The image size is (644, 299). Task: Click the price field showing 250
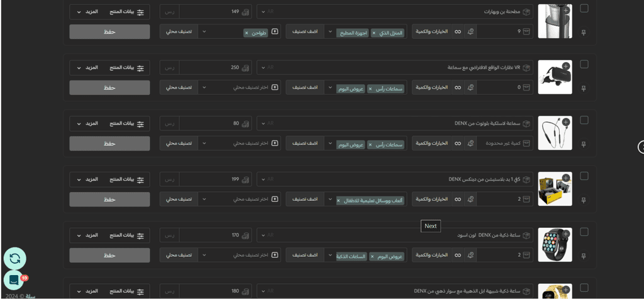coord(216,67)
